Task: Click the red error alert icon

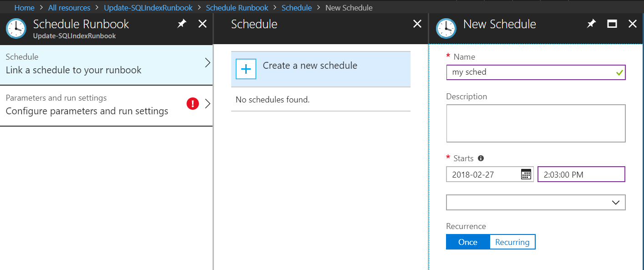Action: [193, 104]
